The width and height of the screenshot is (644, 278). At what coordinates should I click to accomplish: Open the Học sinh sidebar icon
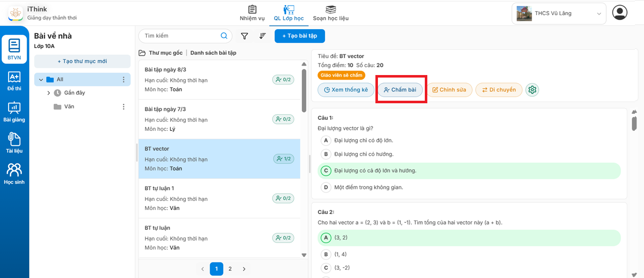click(14, 174)
